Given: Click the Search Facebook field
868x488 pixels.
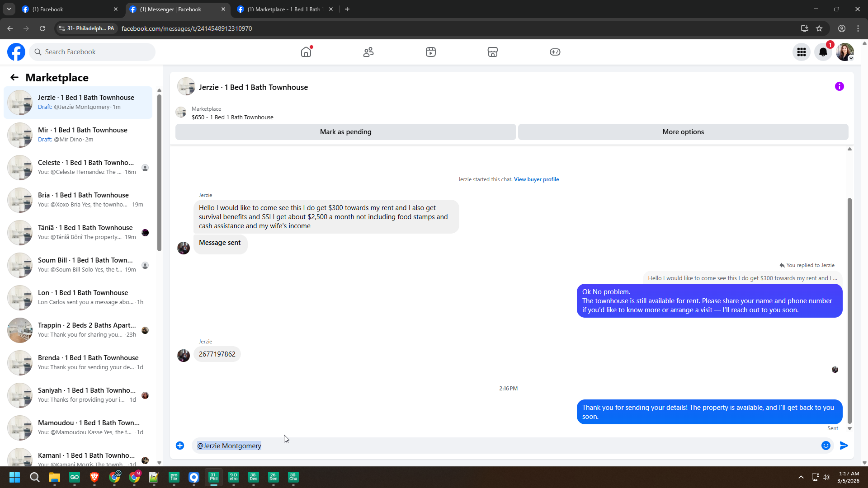Looking at the screenshot, I should pos(92,52).
